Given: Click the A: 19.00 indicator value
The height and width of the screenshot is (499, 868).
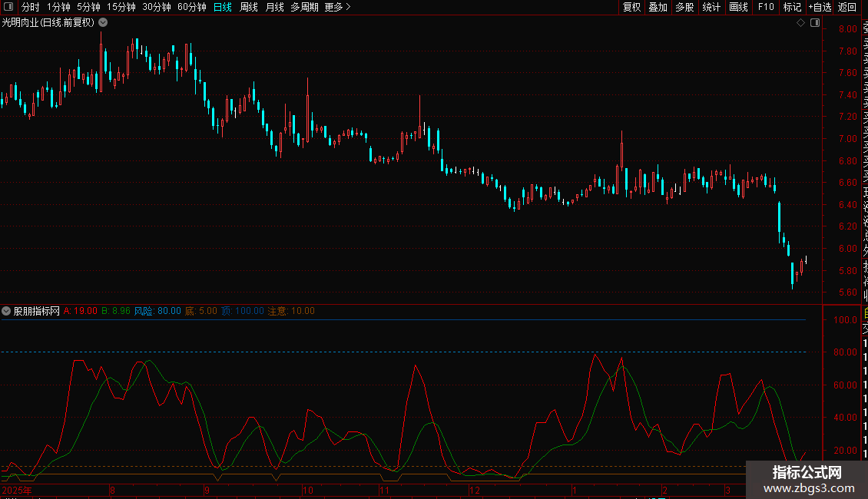Looking at the screenshot, I should click(80, 311).
